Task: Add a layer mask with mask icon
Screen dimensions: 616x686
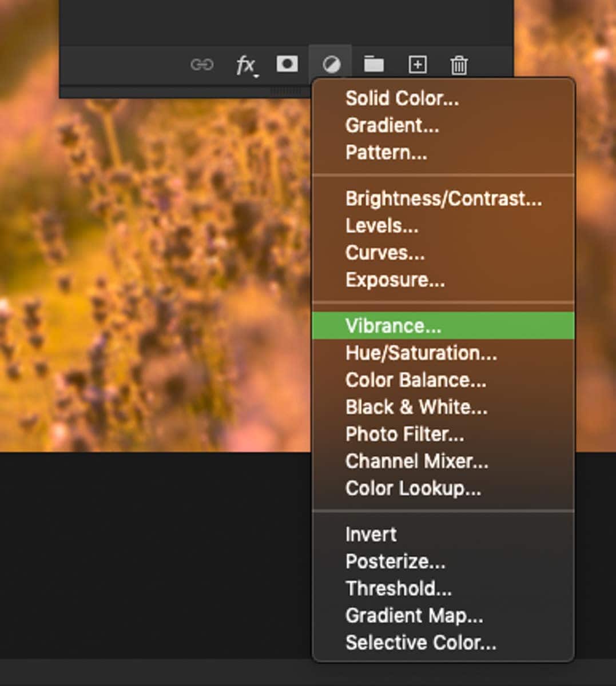Action: (287, 64)
